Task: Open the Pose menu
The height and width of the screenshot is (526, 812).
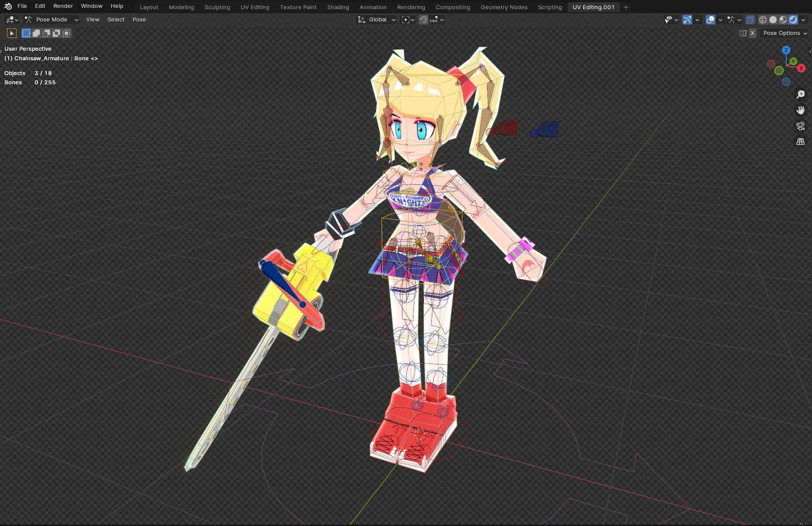Action: tap(139, 19)
